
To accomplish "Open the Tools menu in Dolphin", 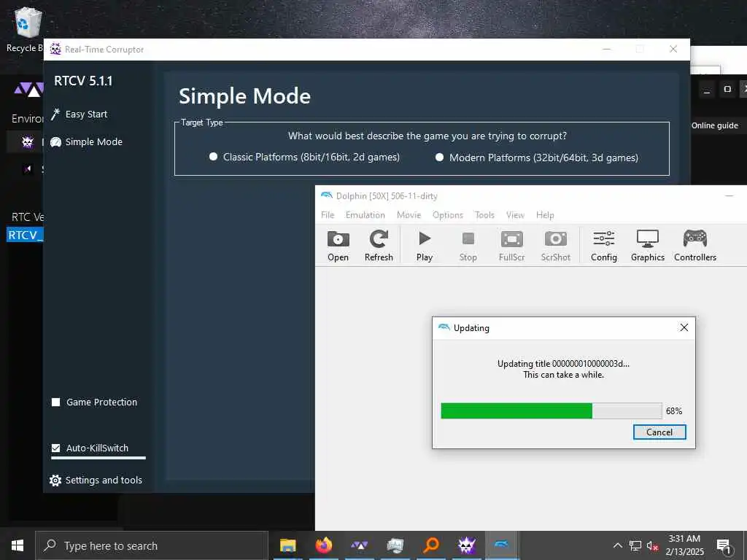I will pos(484,215).
